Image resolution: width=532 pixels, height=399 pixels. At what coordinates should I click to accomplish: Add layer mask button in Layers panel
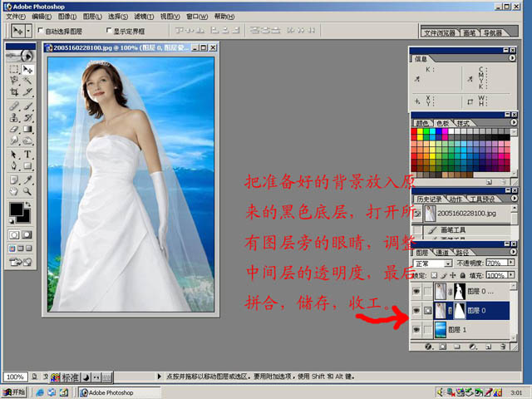[443, 347]
